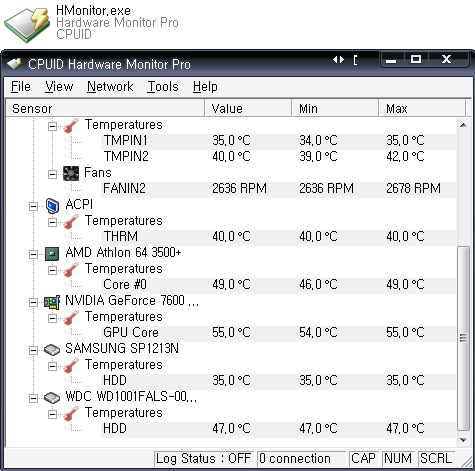
Task: Open the Help menu
Action: tap(205, 87)
